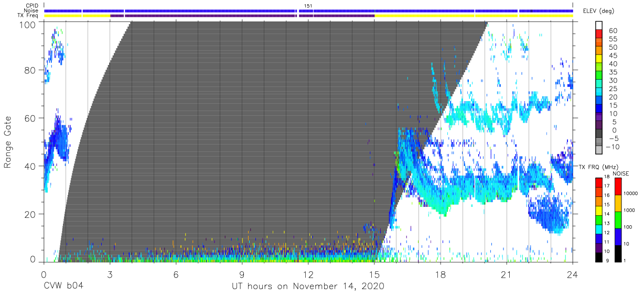Pick the light gray bottom elevation segment
644x297 pixels.
[599, 150]
